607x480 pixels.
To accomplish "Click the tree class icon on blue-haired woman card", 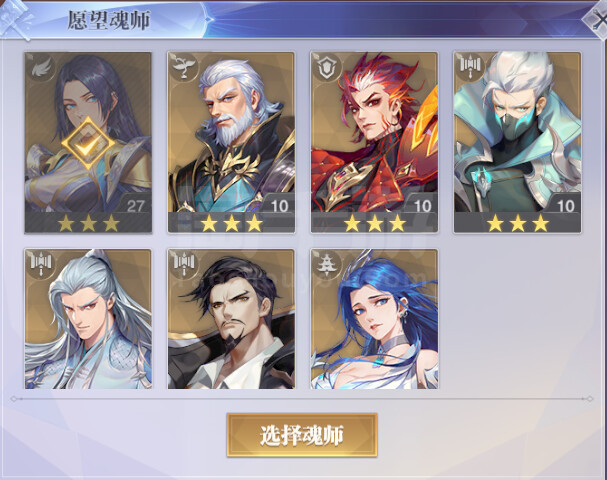I will pyautogui.click(x=328, y=264).
